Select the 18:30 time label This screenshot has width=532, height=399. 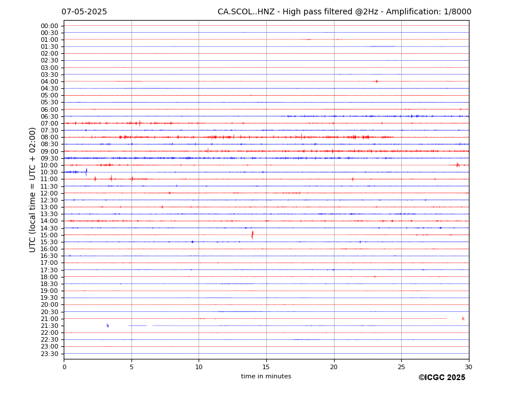49,284
